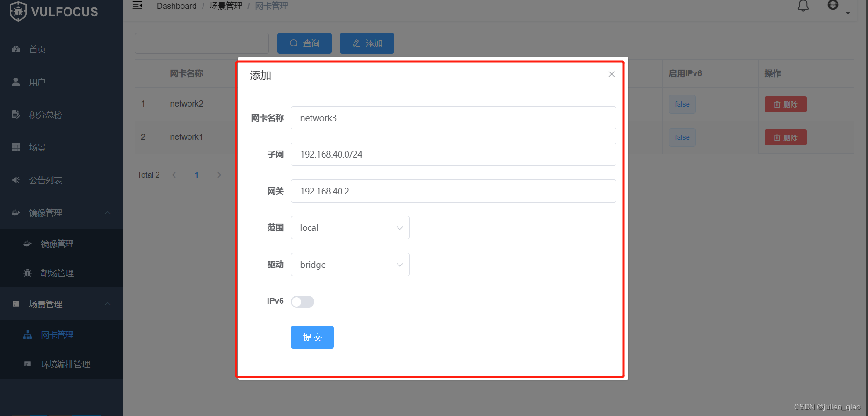Click the 启用IPv6 column header
Screen dimensions: 868x416
685,73
